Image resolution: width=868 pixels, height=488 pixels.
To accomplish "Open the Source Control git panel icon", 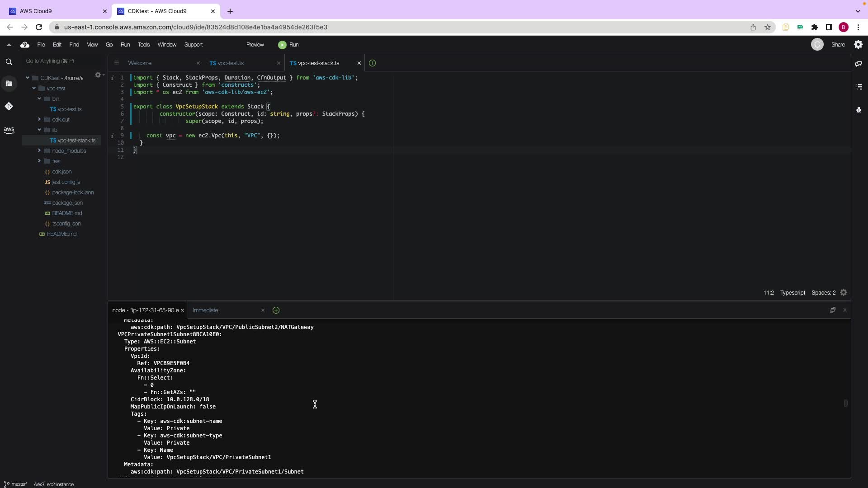I will click(x=9, y=106).
